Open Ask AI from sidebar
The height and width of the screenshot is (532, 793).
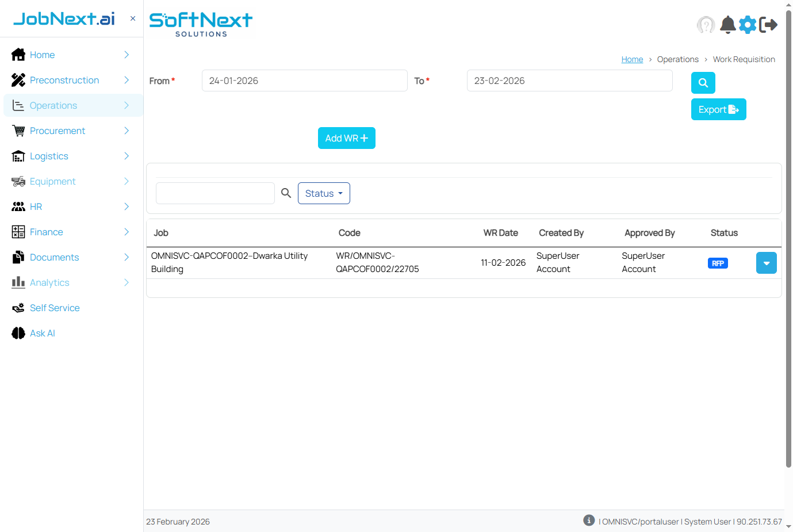pyautogui.click(x=43, y=333)
